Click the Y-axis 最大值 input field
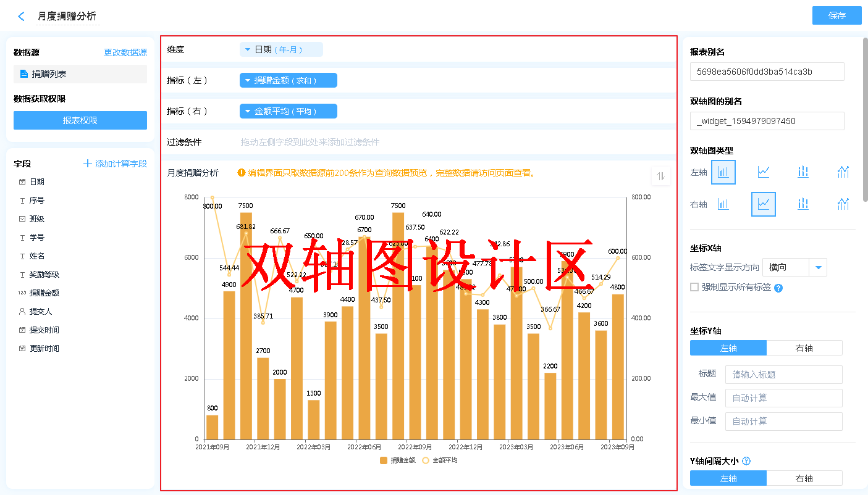 click(783, 398)
